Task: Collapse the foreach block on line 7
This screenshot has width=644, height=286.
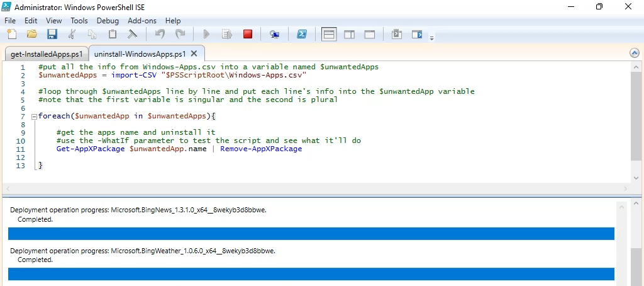Action: click(34, 117)
